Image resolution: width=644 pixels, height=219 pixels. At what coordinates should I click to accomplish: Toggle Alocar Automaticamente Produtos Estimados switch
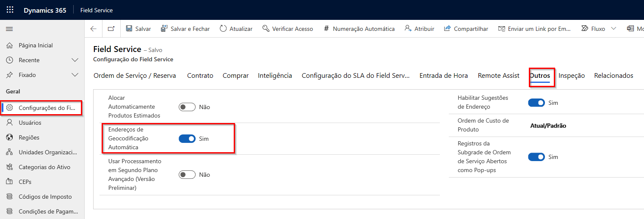click(x=187, y=107)
